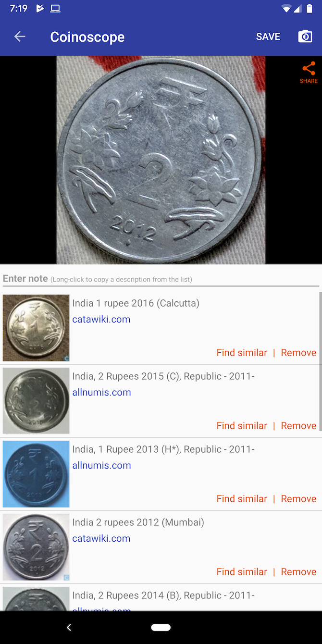
Task: Open the 2 Rupees 2015 (C) thumbnail
Action: pos(36,401)
